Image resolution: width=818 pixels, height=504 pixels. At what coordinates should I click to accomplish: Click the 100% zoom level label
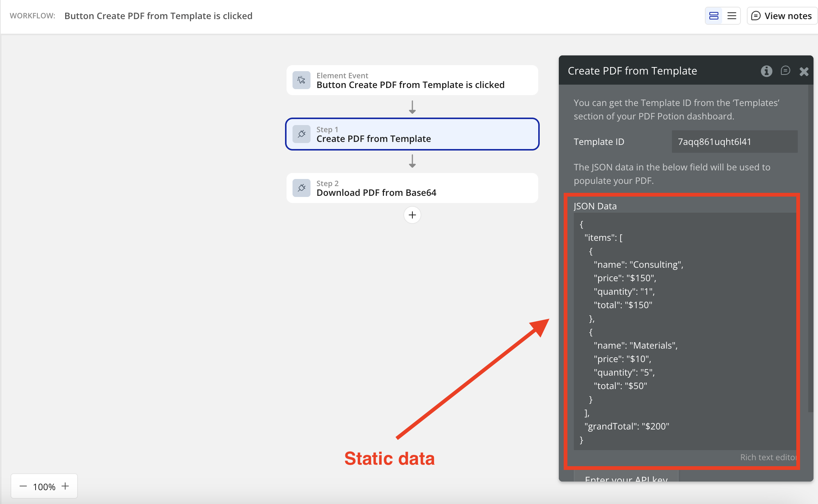44,486
